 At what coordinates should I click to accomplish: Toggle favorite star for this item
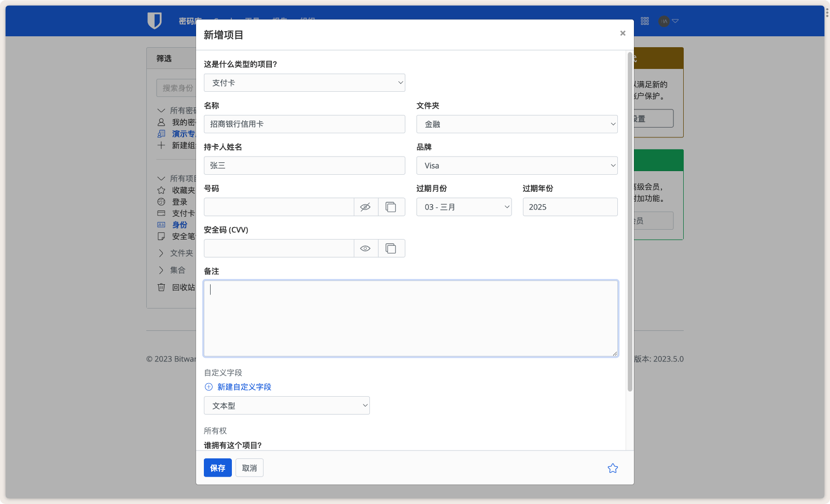613,468
